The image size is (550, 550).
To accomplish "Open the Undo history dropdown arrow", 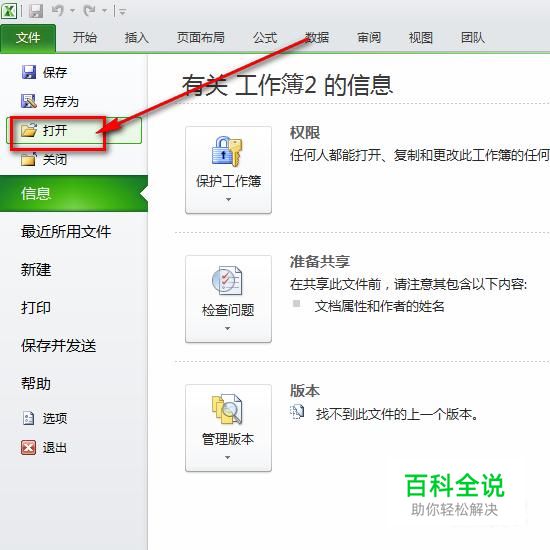I will pos(73,11).
